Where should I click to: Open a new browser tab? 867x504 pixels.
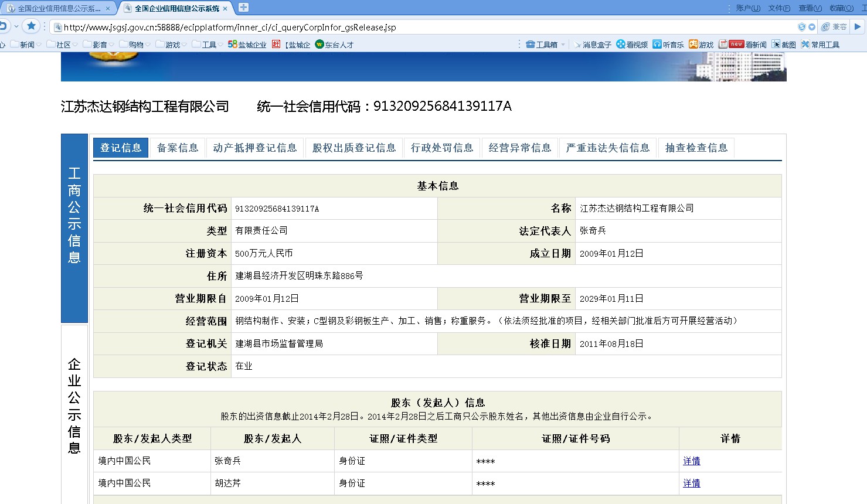243,8
